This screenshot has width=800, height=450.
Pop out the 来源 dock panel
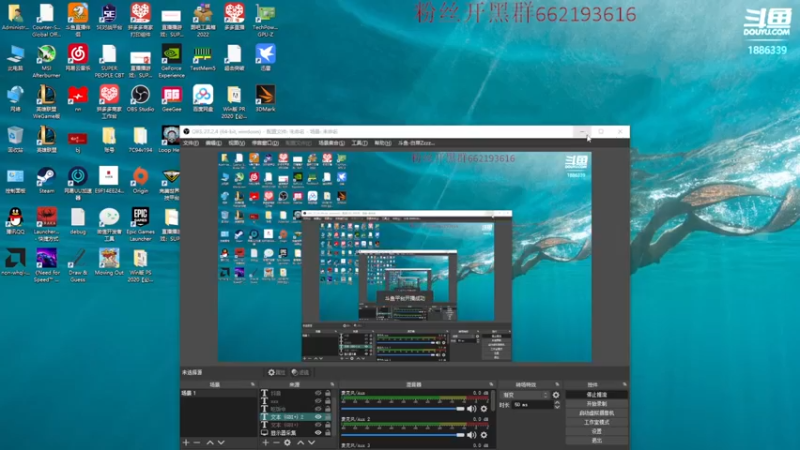[332, 384]
